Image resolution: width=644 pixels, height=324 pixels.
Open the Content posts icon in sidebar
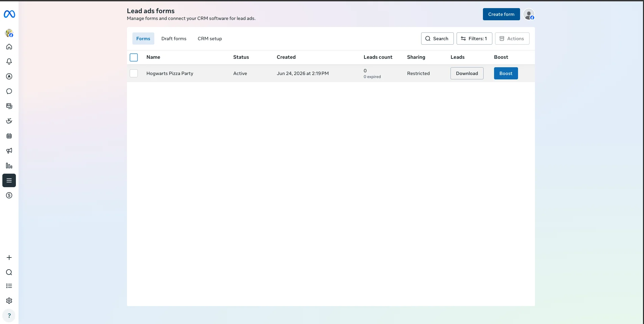[9, 106]
